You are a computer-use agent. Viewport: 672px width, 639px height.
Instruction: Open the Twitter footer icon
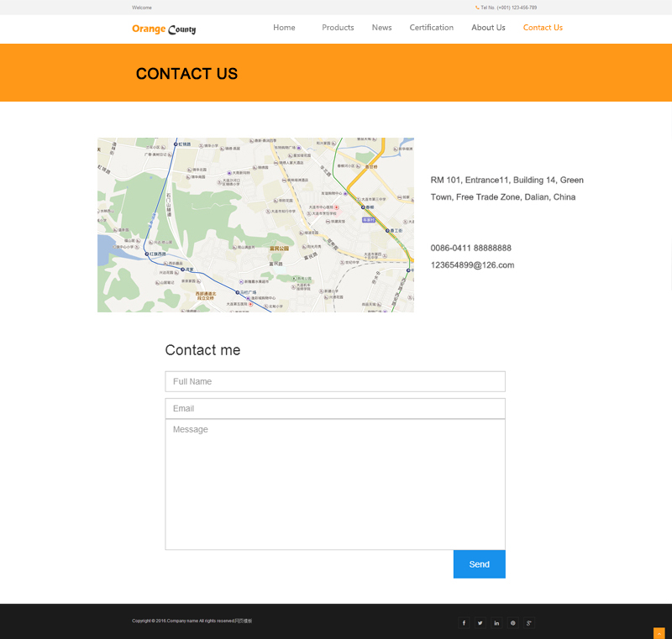coord(480,622)
